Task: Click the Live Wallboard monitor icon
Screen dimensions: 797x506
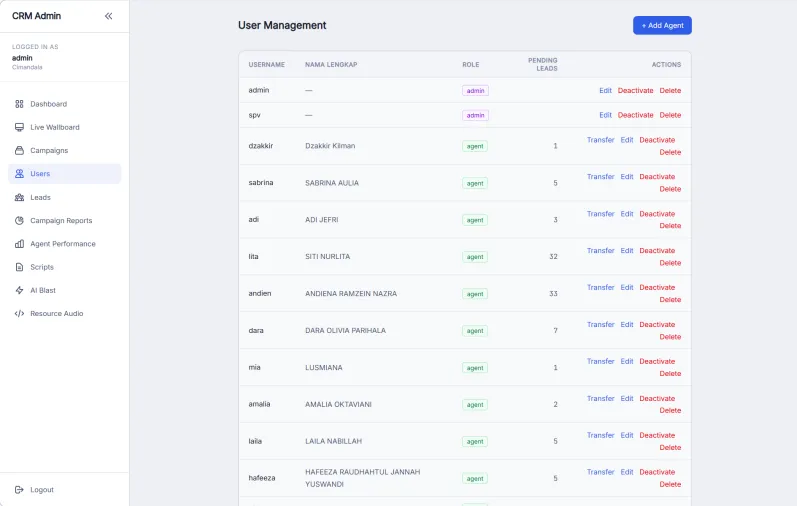Action: (19, 127)
